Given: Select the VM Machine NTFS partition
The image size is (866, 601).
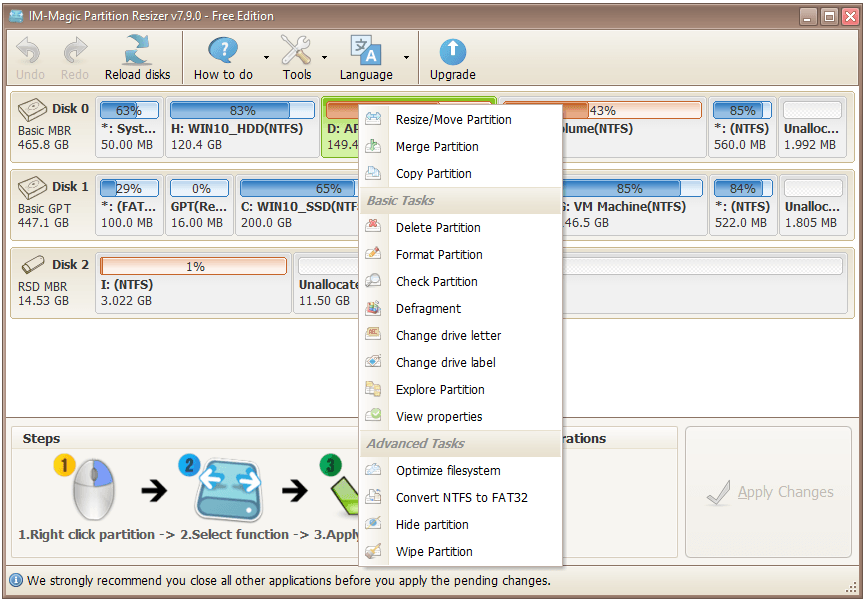Looking at the screenshot, I should click(634, 205).
